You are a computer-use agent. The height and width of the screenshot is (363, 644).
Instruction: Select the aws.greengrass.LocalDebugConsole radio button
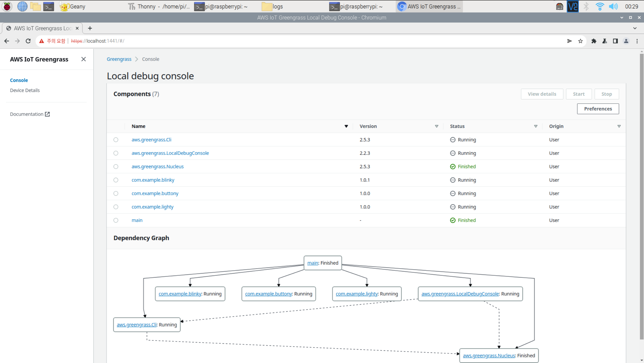(x=116, y=153)
